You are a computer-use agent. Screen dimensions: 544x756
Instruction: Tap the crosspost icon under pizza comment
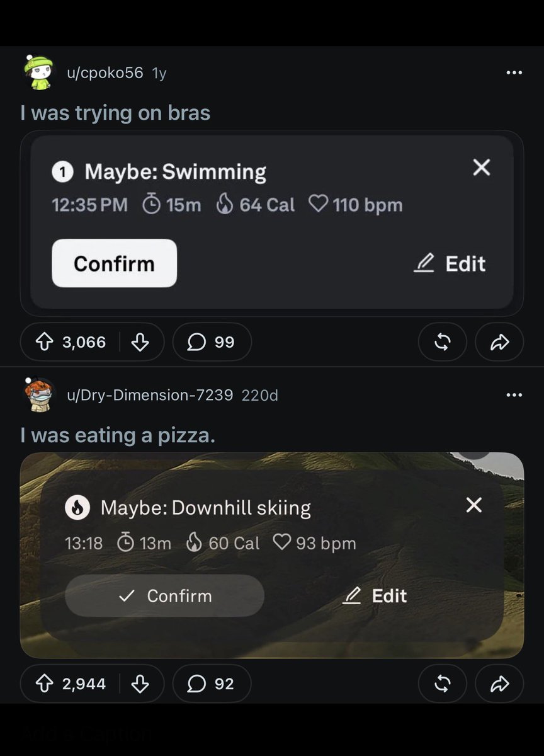point(443,684)
